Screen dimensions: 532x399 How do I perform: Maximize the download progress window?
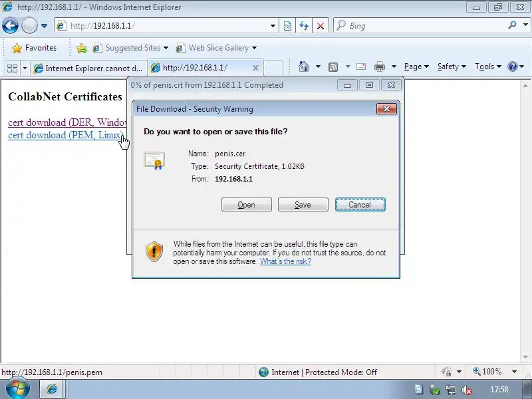369,85
